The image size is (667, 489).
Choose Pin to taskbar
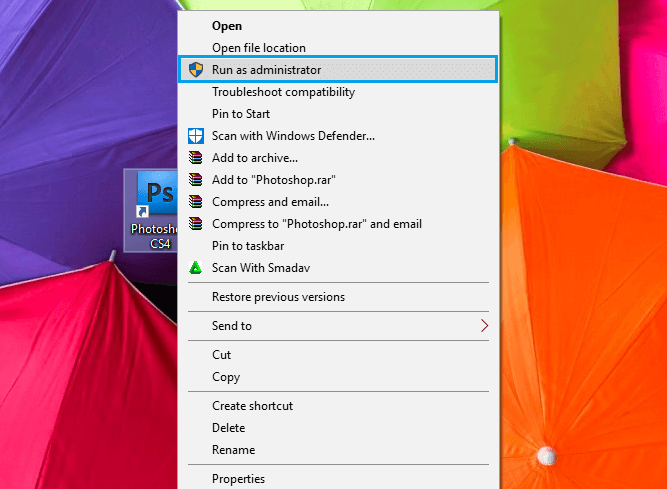338,246
